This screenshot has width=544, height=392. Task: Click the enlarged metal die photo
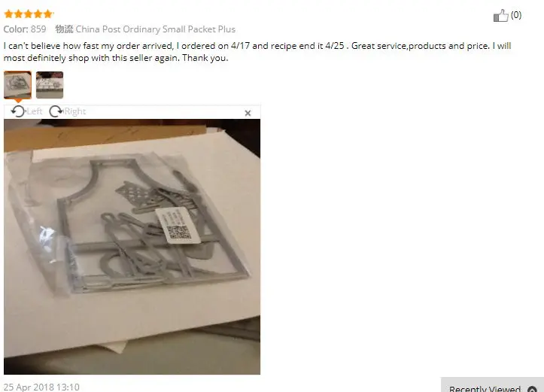click(x=132, y=247)
